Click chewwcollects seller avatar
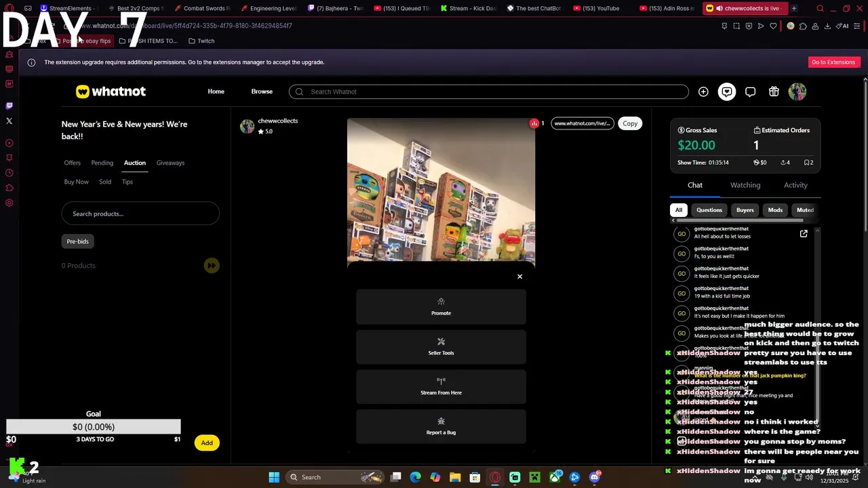Image resolution: width=868 pixels, height=488 pixels. [247, 126]
